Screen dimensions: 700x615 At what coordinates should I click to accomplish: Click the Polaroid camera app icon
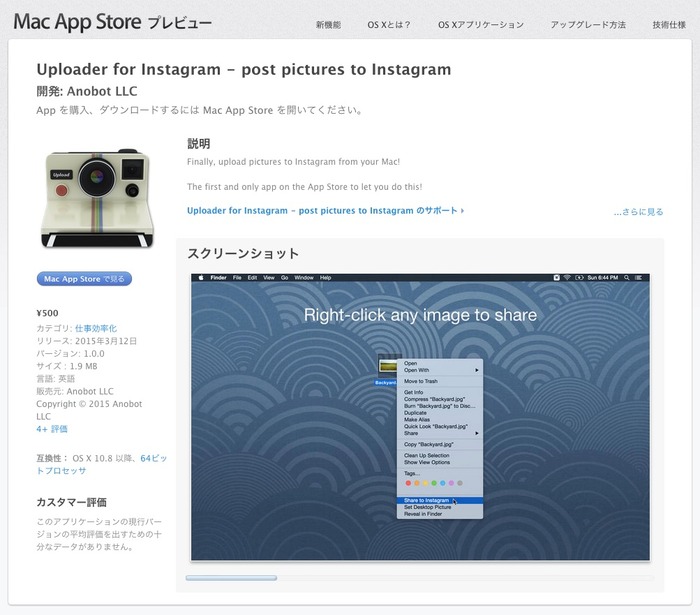coord(97,198)
